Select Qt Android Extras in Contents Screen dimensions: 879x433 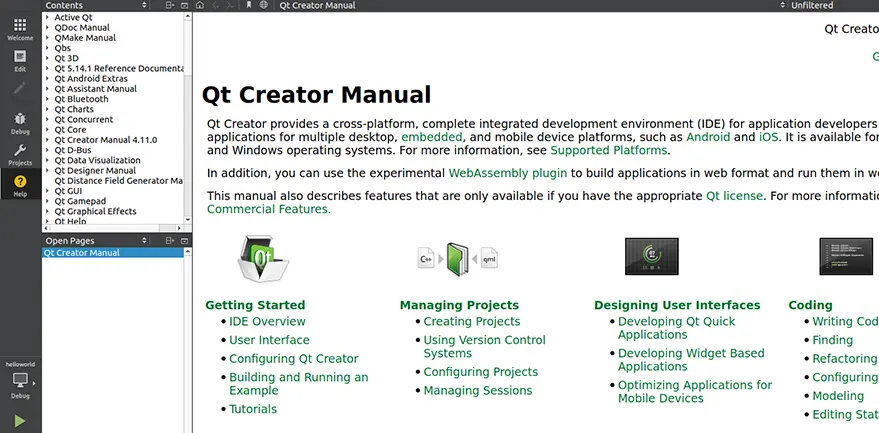tap(91, 79)
